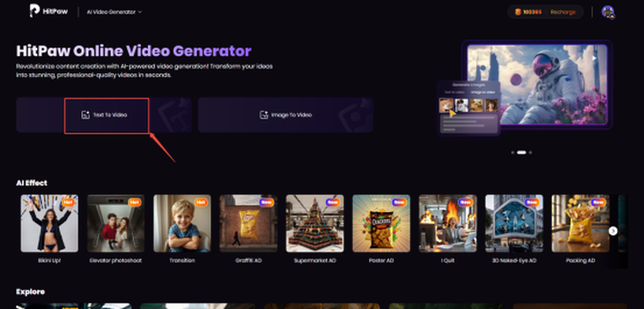Select the Packing AD effect thumbnail
The image size is (644, 309).
pos(581,223)
